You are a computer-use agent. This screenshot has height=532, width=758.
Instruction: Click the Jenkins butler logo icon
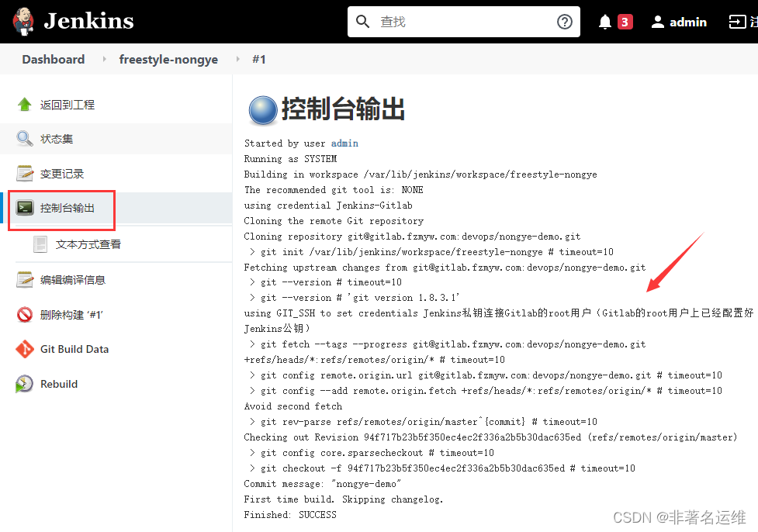pos(22,21)
